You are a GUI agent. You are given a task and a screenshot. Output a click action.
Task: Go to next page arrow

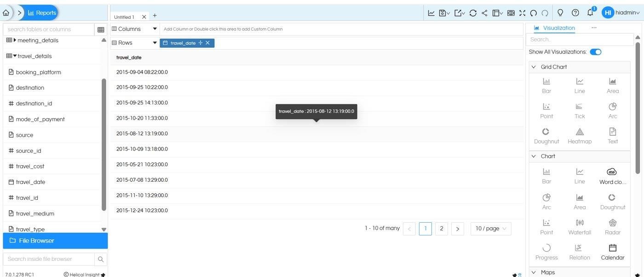tap(457, 229)
